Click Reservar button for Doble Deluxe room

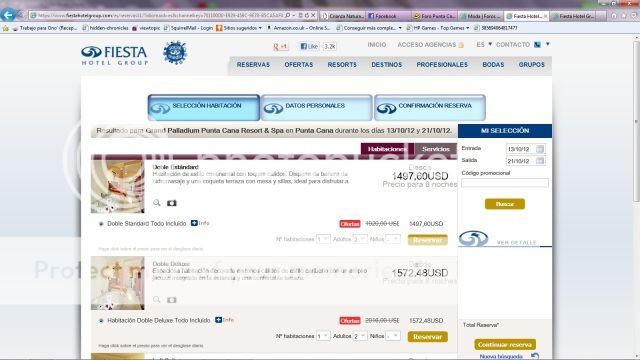coord(427,337)
